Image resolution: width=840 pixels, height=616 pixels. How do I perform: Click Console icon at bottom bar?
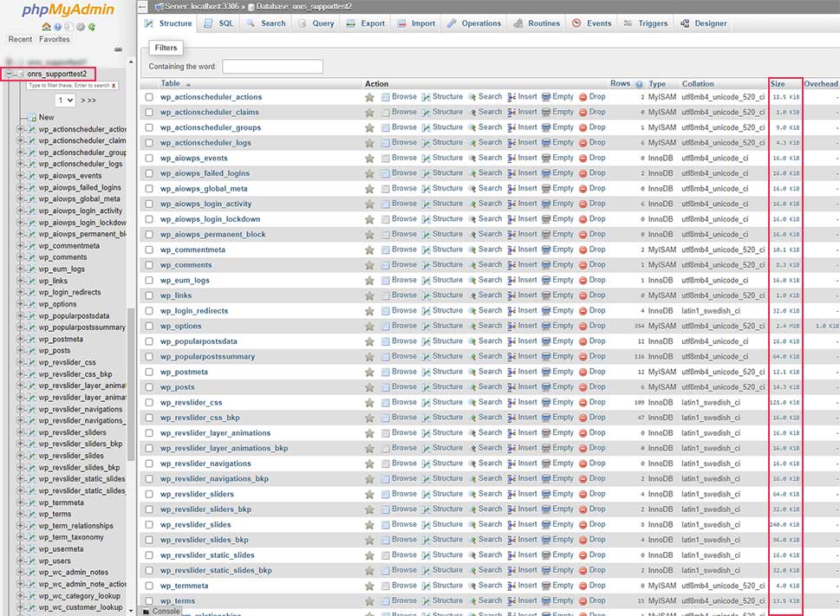(x=146, y=611)
